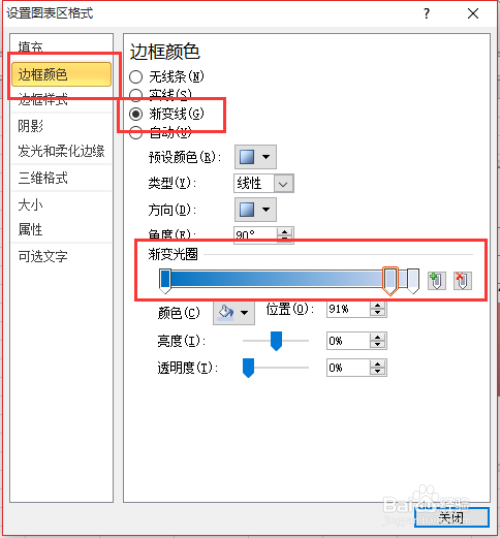The width and height of the screenshot is (500, 538).
Task: Switch to the 三维格式 category
Action: point(43,178)
